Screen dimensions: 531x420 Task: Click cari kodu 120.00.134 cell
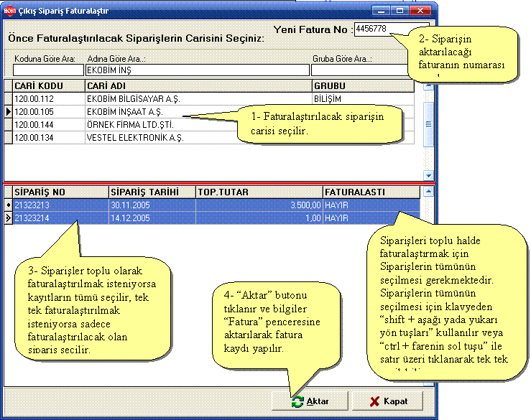pyautogui.click(x=48, y=137)
